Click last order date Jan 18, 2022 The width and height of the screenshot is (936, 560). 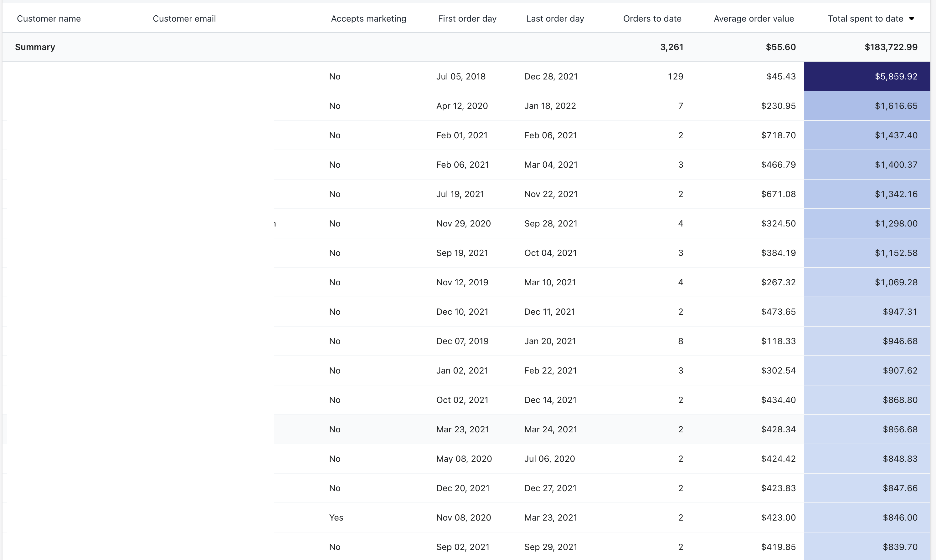[x=550, y=106]
